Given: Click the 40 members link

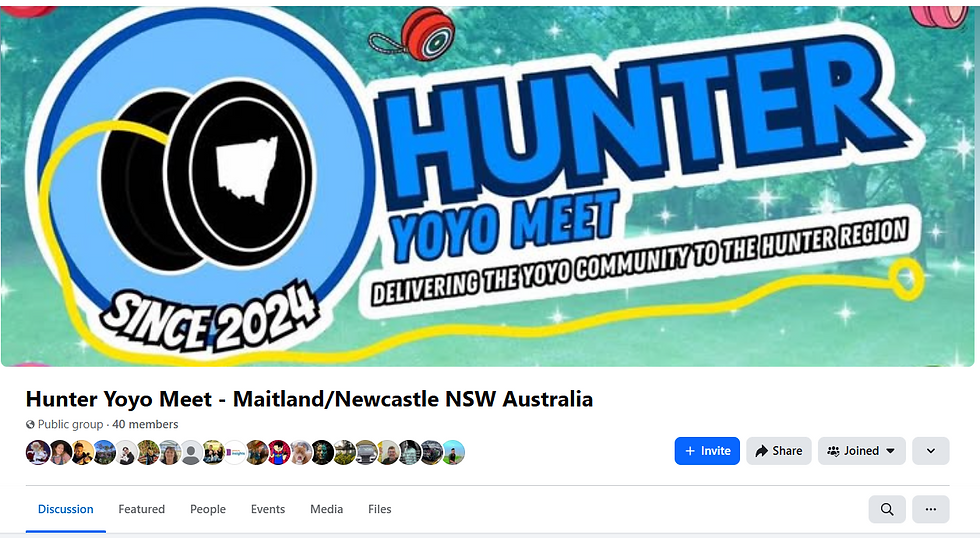Looking at the screenshot, I should point(145,424).
